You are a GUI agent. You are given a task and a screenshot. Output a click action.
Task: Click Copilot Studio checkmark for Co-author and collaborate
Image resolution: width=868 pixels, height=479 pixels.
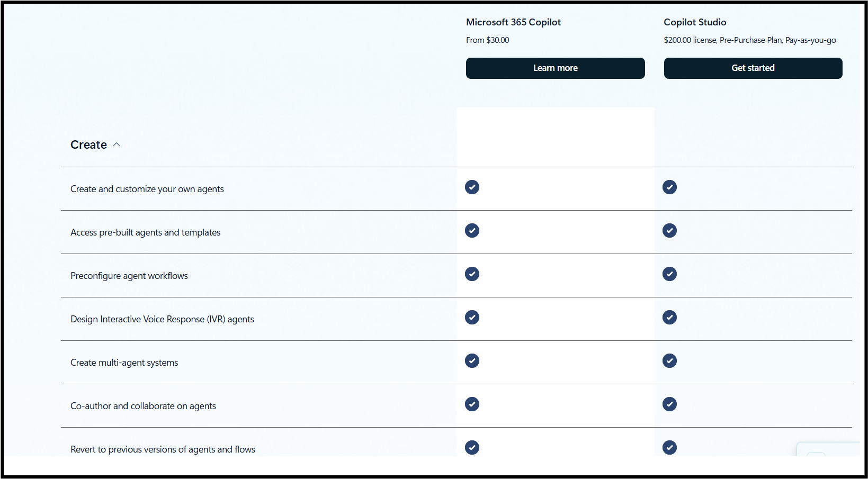coord(669,404)
